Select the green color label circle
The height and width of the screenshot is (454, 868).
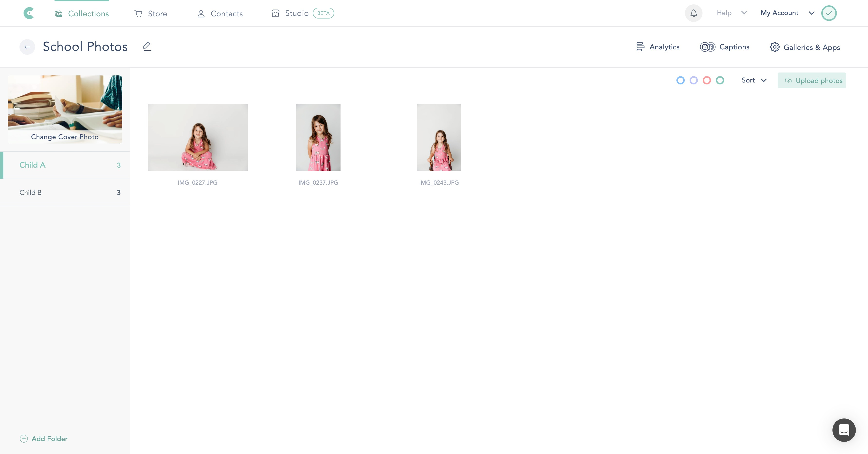tap(720, 81)
